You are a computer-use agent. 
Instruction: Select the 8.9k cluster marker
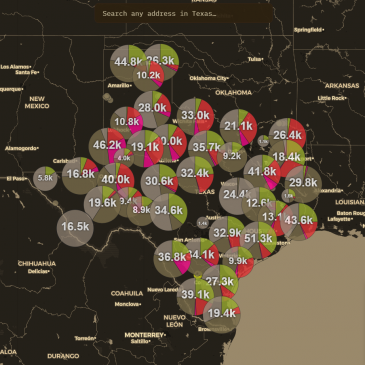point(141,211)
